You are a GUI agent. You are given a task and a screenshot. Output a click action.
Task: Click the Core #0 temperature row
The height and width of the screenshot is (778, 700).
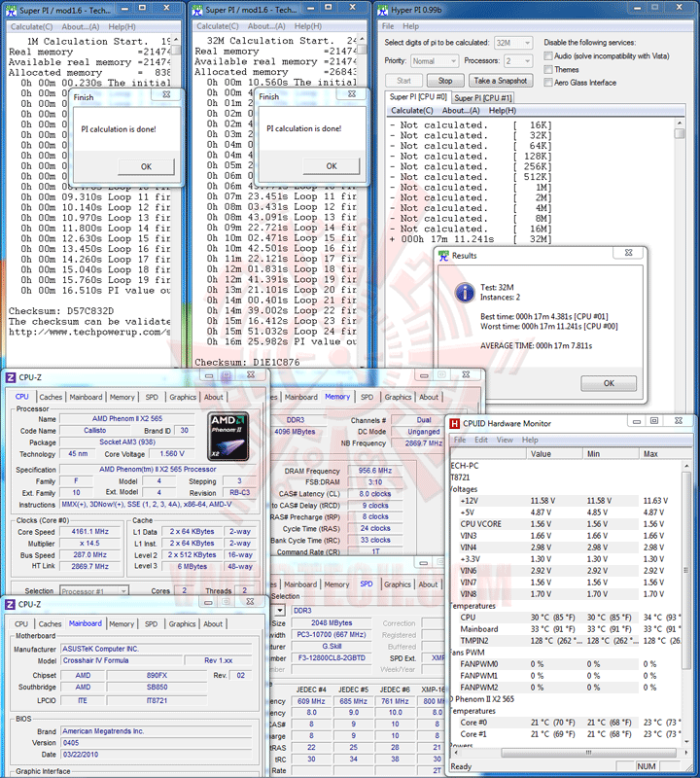click(x=566, y=723)
